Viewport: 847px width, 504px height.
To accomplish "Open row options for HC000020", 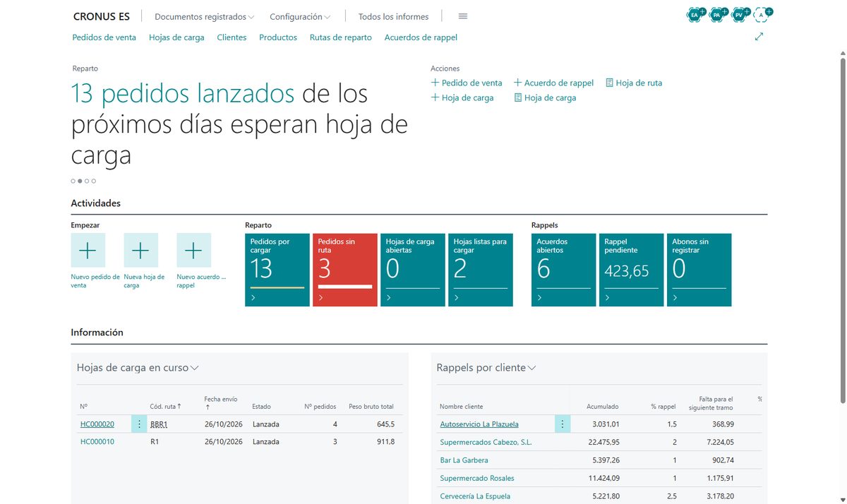I will (139, 424).
